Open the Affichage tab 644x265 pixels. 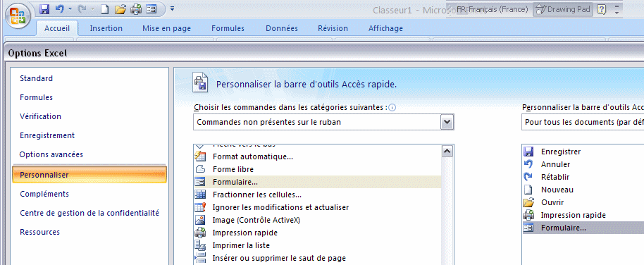click(x=385, y=28)
